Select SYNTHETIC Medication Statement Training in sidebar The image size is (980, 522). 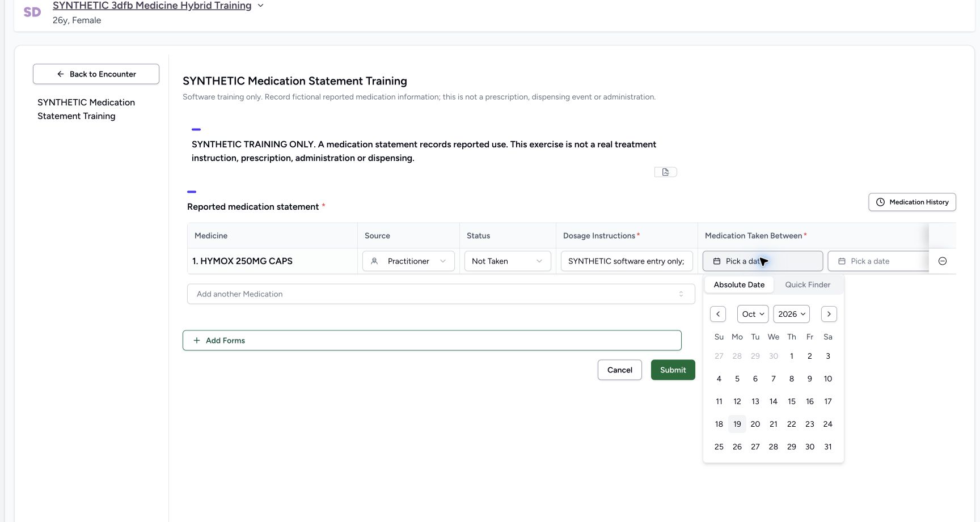pos(86,109)
